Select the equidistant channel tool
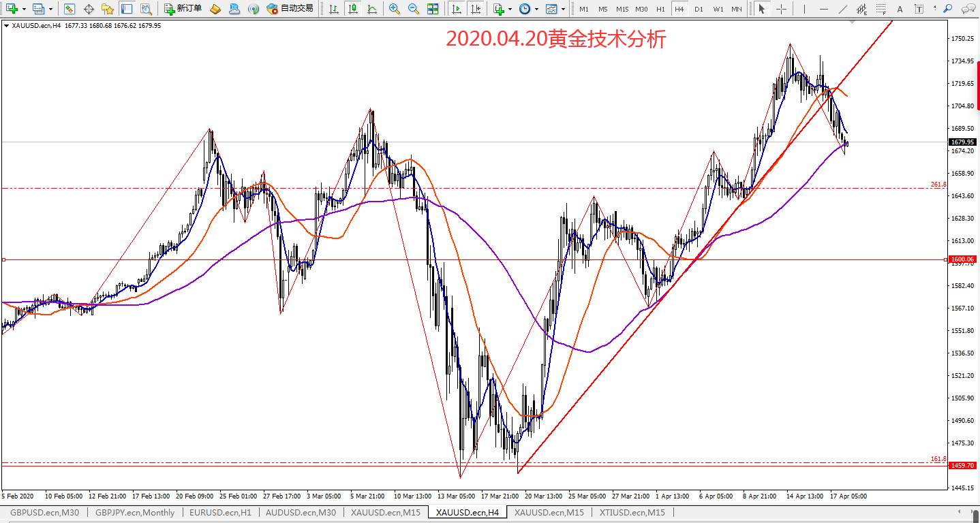The width and height of the screenshot is (980, 523). [x=862, y=9]
